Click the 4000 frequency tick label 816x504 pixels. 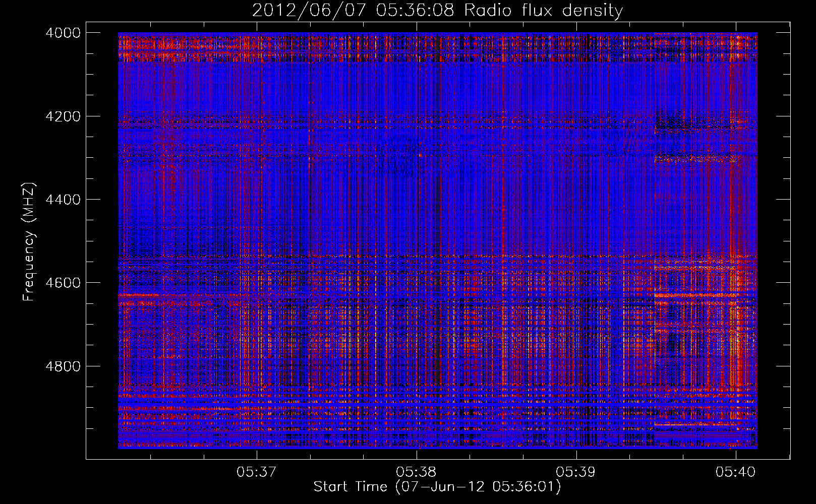pyautogui.click(x=63, y=33)
